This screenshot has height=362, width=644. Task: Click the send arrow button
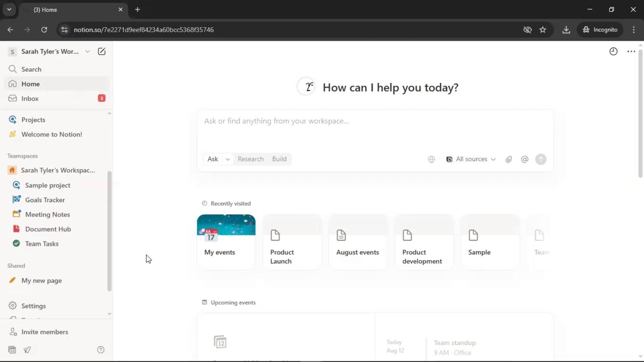coord(541,160)
